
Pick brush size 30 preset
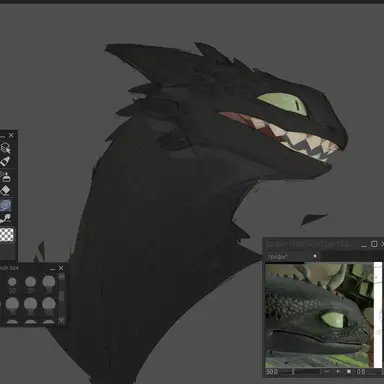point(49,284)
